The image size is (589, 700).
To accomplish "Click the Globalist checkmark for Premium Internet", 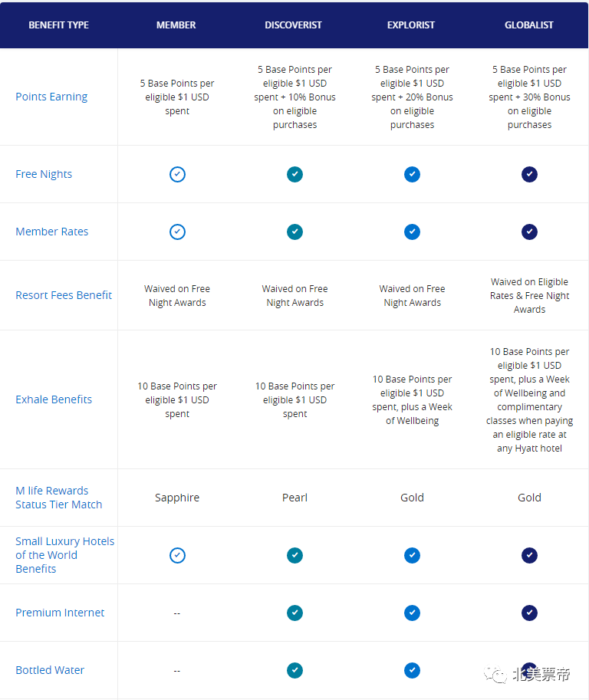I will click(x=529, y=613).
